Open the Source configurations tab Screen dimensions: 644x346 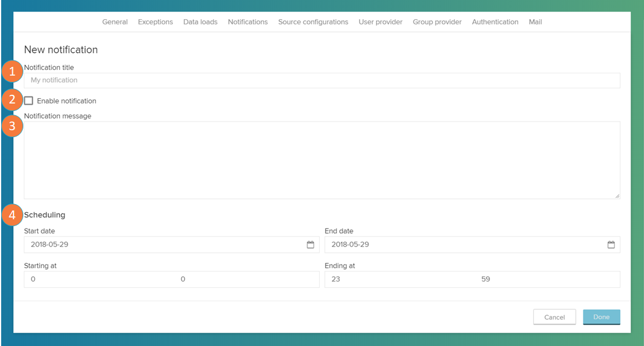tap(313, 22)
